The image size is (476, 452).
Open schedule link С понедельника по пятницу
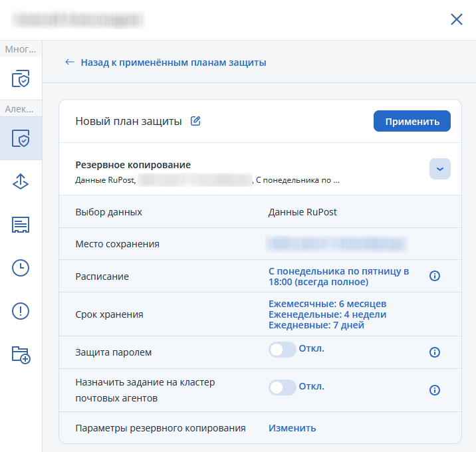339,277
